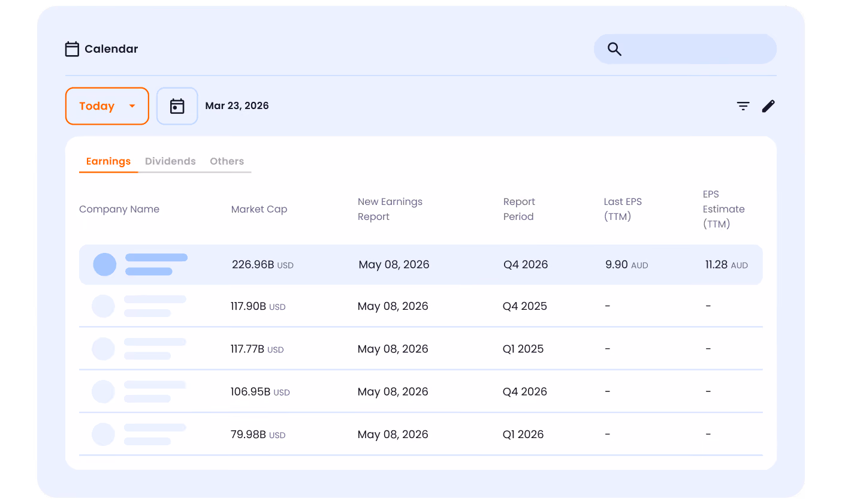842x504 pixels.
Task: Click the 117.90B USD market cap cell
Action: 258,306
